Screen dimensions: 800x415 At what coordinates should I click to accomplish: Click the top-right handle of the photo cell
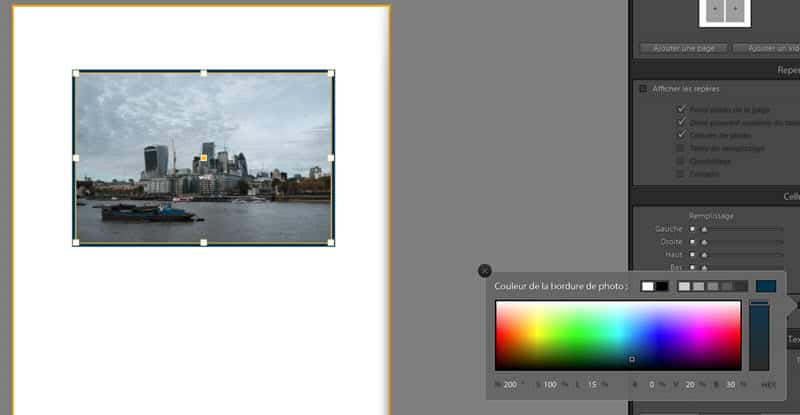point(331,74)
